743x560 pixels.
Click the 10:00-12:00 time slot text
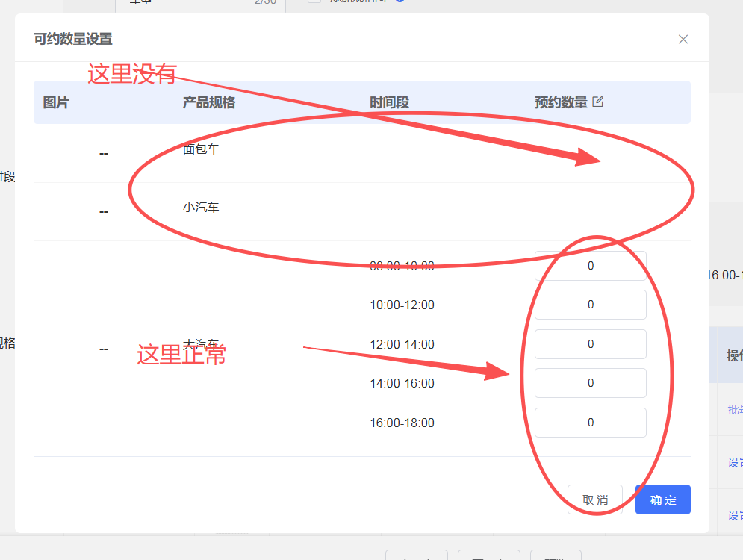click(x=402, y=305)
